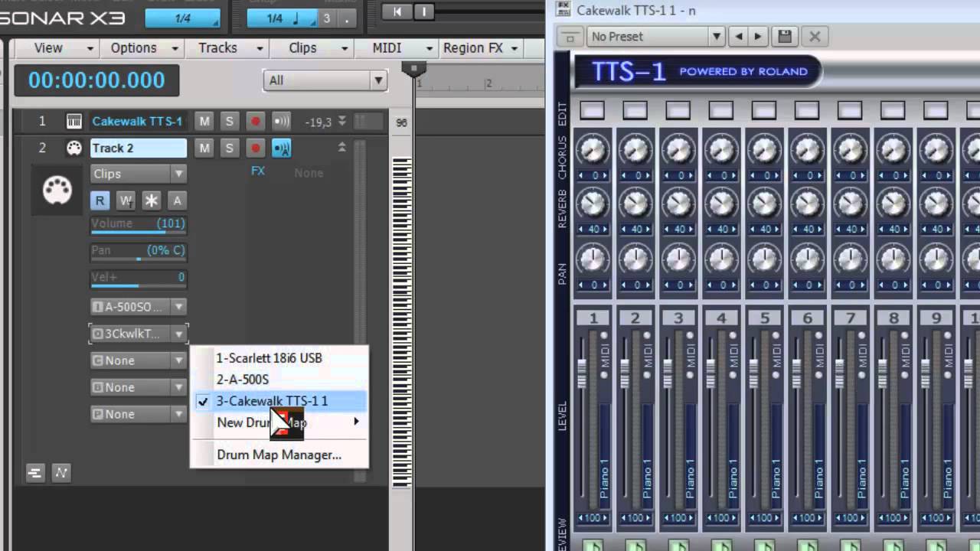980x551 pixels.
Task: Choose 2-A-500S from the output list
Action: 279,380
